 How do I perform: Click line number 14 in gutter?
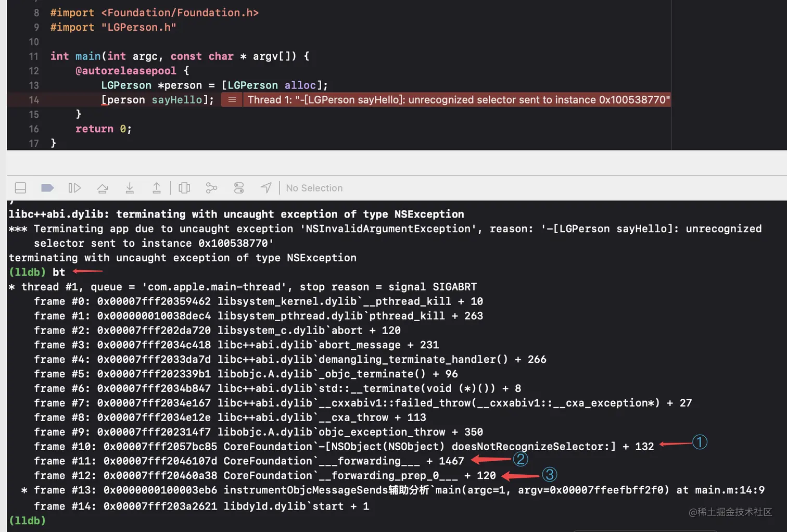tap(34, 100)
